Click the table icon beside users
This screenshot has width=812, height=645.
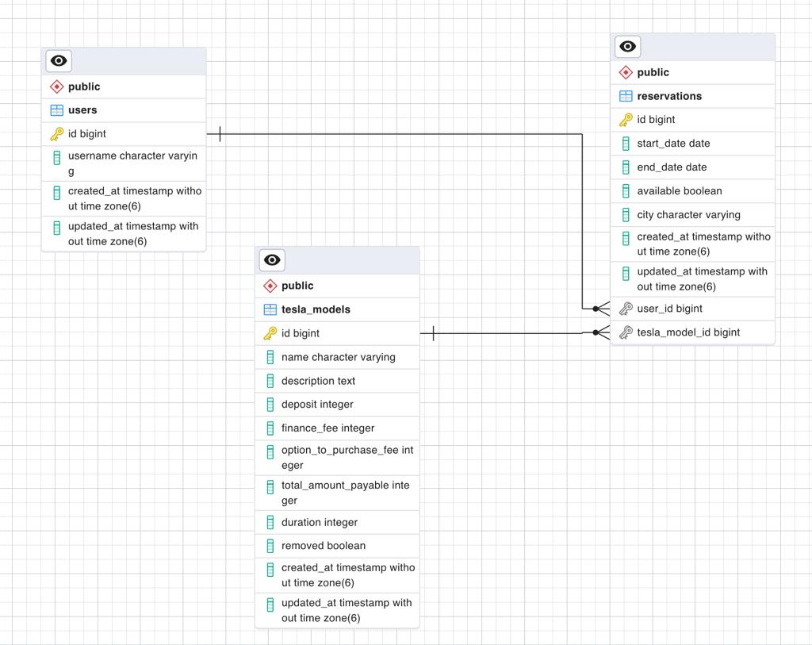[x=56, y=110]
